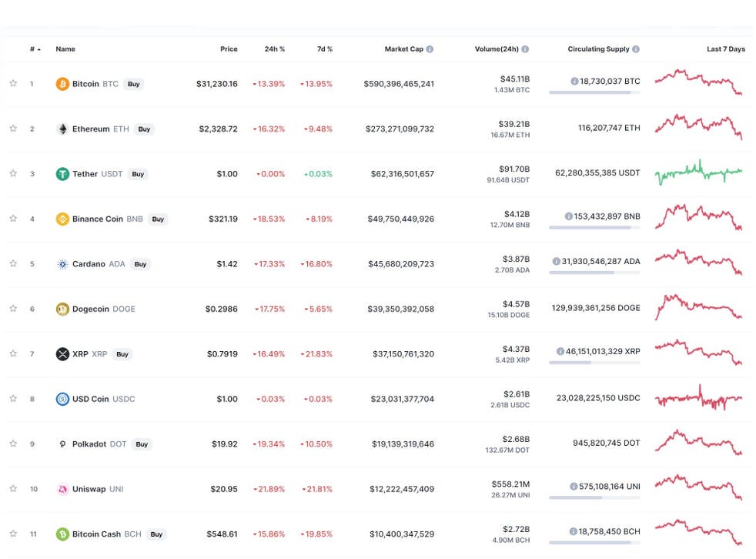Viewport: 756px width, 559px height.
Task: Click the pink Uniswap unicorn logo
Action: click(x=62, y=489)
